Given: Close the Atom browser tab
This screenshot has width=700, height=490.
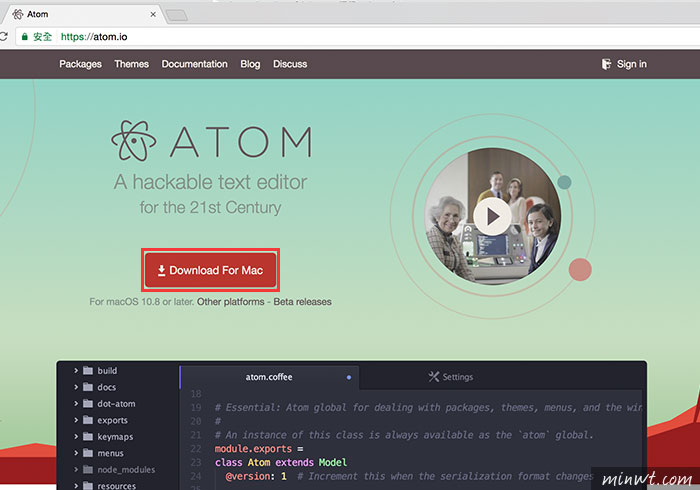Looking at the screenshot, I should [153, 14].
